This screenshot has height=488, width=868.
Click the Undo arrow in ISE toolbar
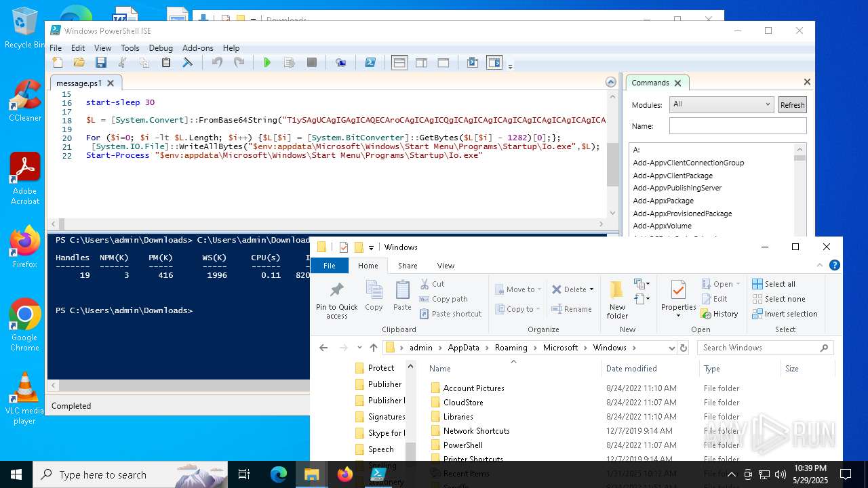click(x=217, y=62)
